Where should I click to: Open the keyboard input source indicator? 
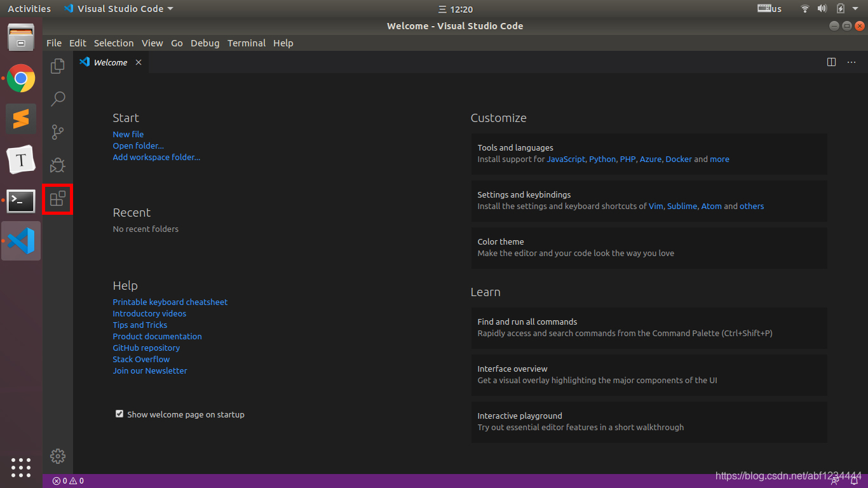[x=770, y=9]
